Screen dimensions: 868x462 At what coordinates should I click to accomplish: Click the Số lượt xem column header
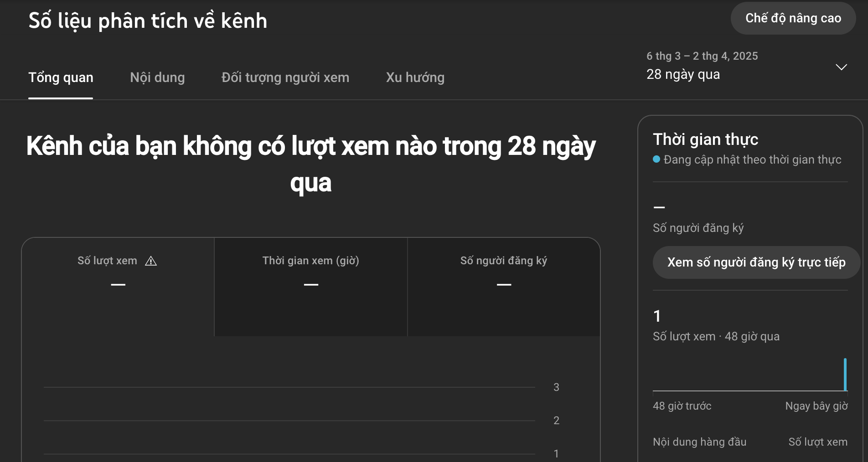(817, 441)
